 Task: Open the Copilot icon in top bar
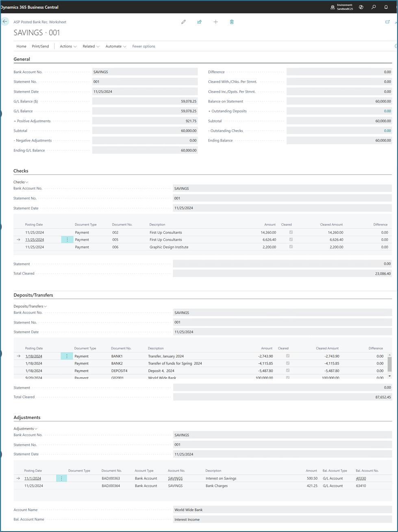coord(361,7)
